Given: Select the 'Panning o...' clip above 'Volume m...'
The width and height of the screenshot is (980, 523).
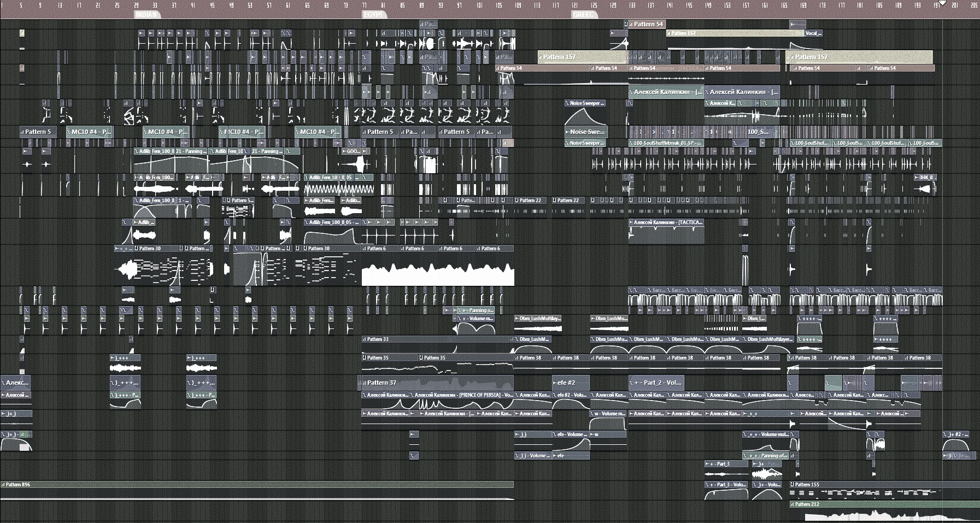Looking at the screenshot, I should coord(476,310).
